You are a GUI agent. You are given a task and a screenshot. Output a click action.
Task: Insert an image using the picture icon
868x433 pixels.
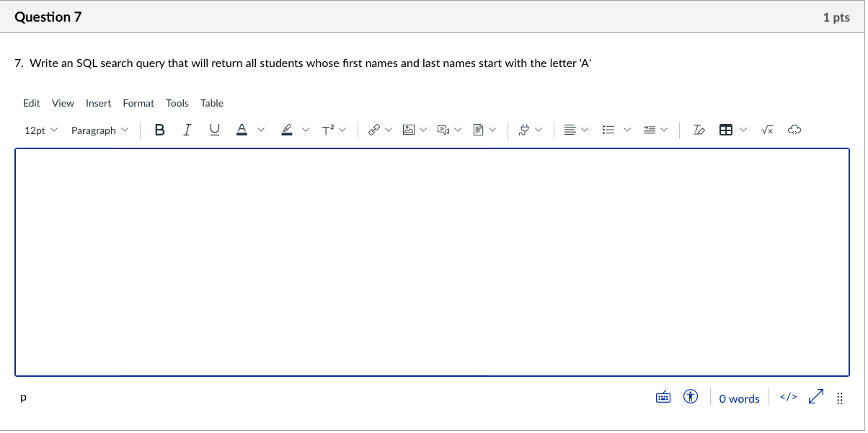408,130
